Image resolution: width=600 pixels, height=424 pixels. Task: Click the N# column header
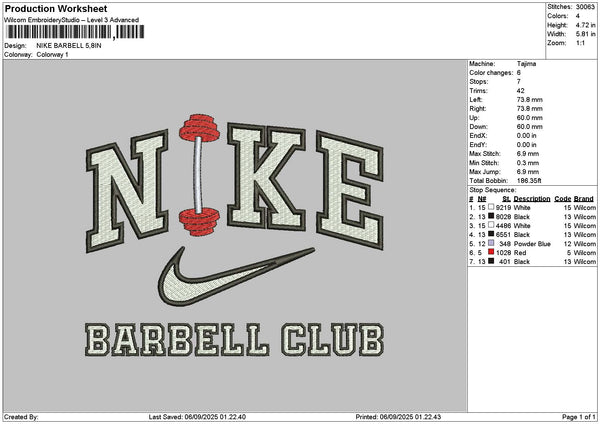point(482,199)
